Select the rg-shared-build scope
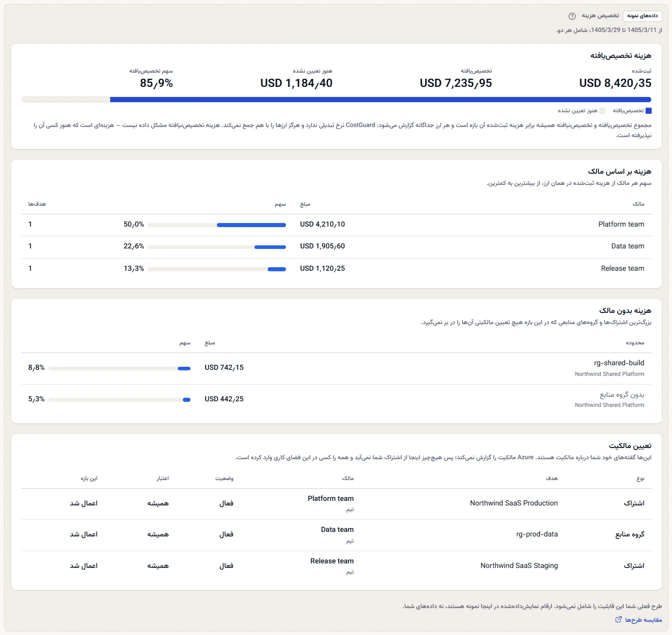The width and height of the screenshot is (672, 635). (619, 363)
